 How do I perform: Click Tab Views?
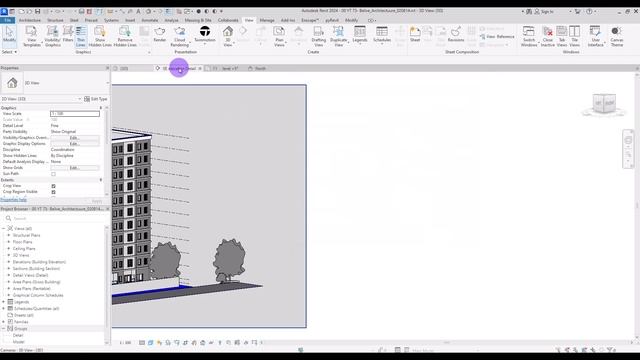pyautogui.click(x=562, y=36)
